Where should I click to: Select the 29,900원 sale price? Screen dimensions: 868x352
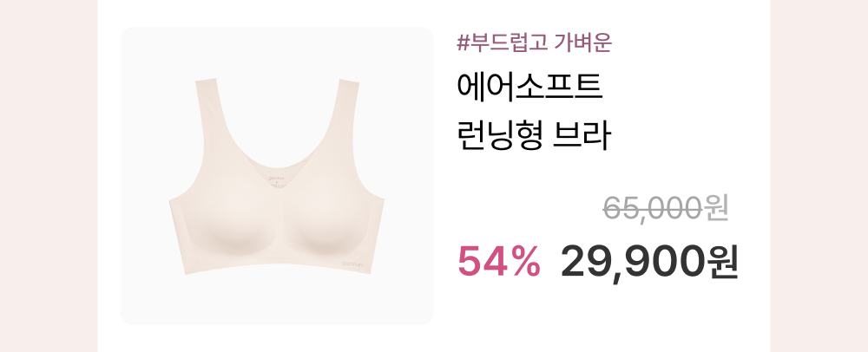point(650,262)
